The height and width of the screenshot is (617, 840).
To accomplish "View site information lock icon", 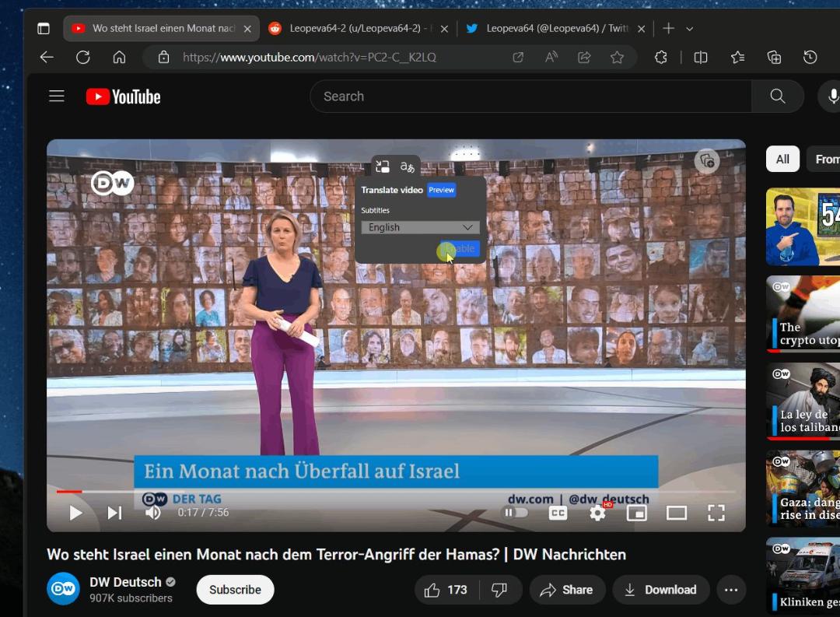I will (163, 58).
